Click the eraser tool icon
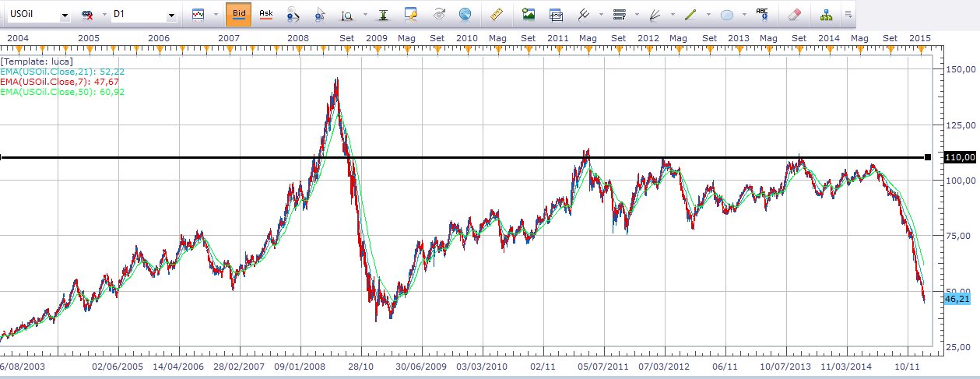This screenshot has height=379, width=980. 794,14
